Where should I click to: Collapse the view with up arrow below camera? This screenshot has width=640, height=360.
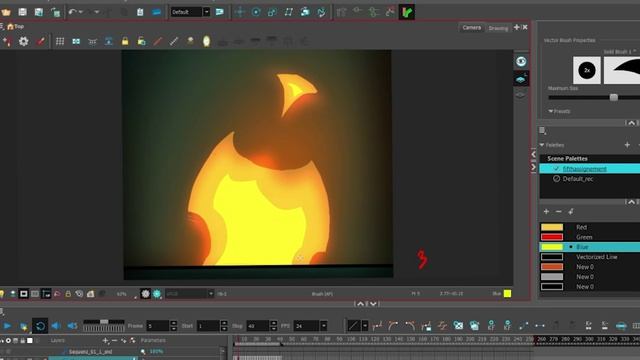point(360,304)
